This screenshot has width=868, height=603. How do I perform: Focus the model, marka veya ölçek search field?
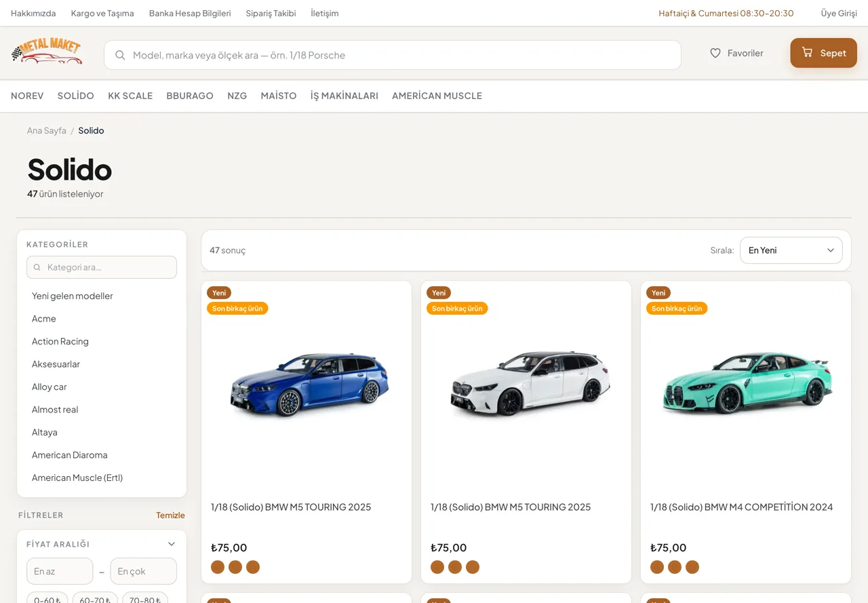tap(393, 55)
